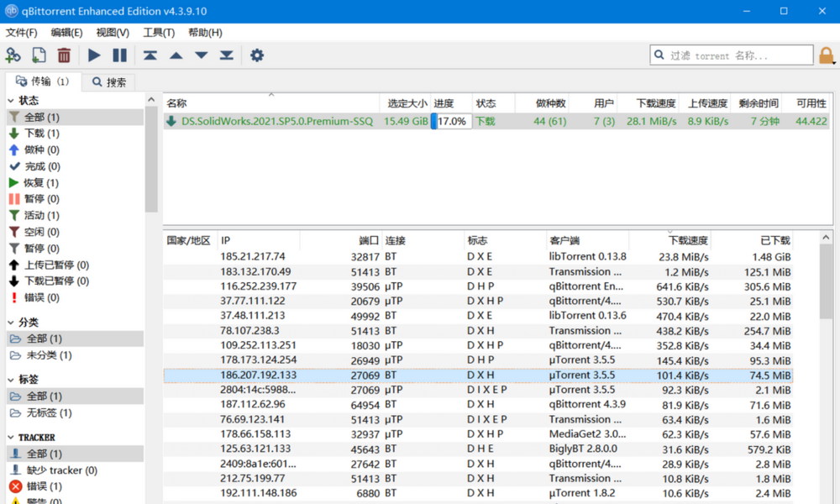Sort peers by 端口 column
The width and height of the screenshot is (840, 504).
341,240
